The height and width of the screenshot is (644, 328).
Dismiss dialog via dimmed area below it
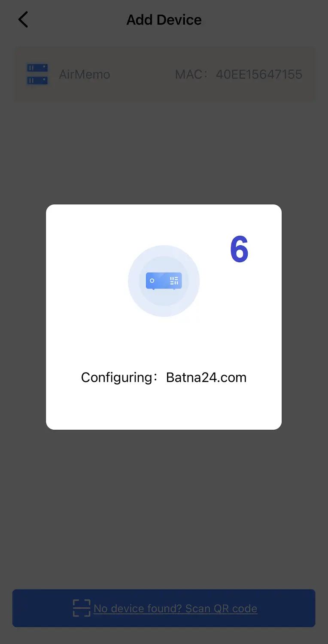coord(164,507)
